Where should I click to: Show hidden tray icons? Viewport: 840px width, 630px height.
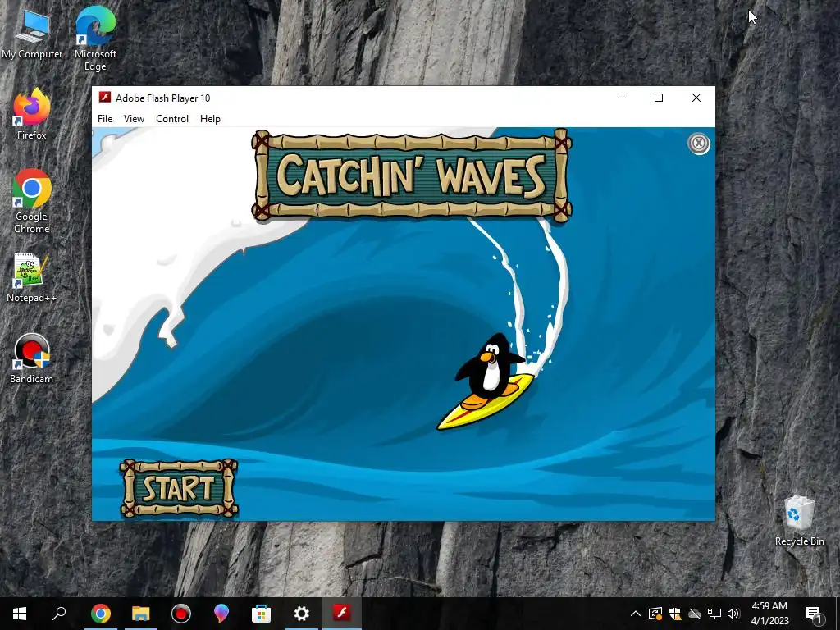pos(636,614)
